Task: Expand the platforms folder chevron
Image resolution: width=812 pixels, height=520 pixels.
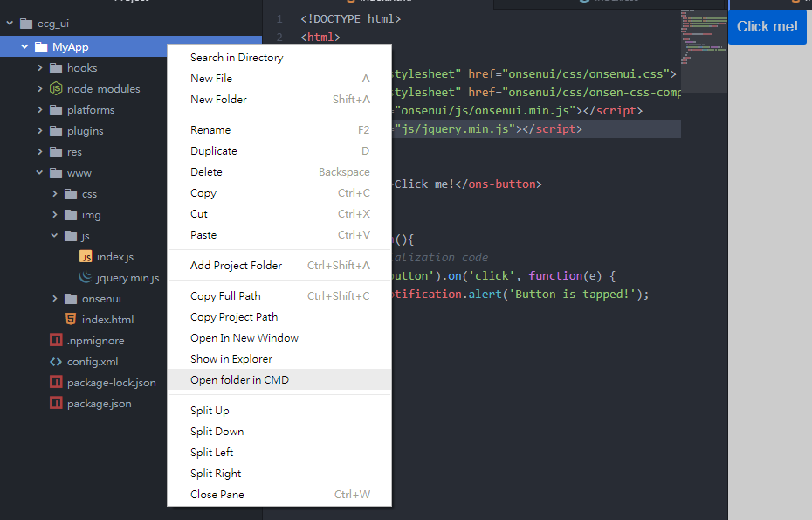Action: click(x=40, y=109)
